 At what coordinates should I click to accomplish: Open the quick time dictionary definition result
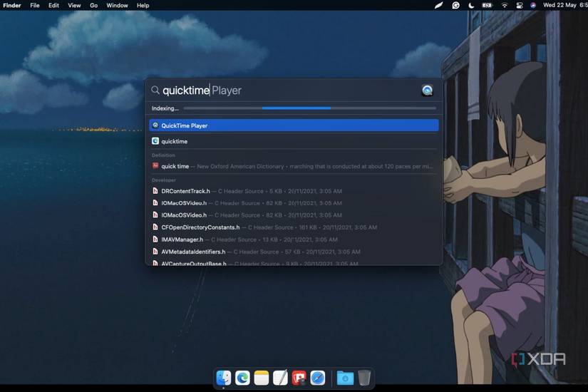[294, 166]
